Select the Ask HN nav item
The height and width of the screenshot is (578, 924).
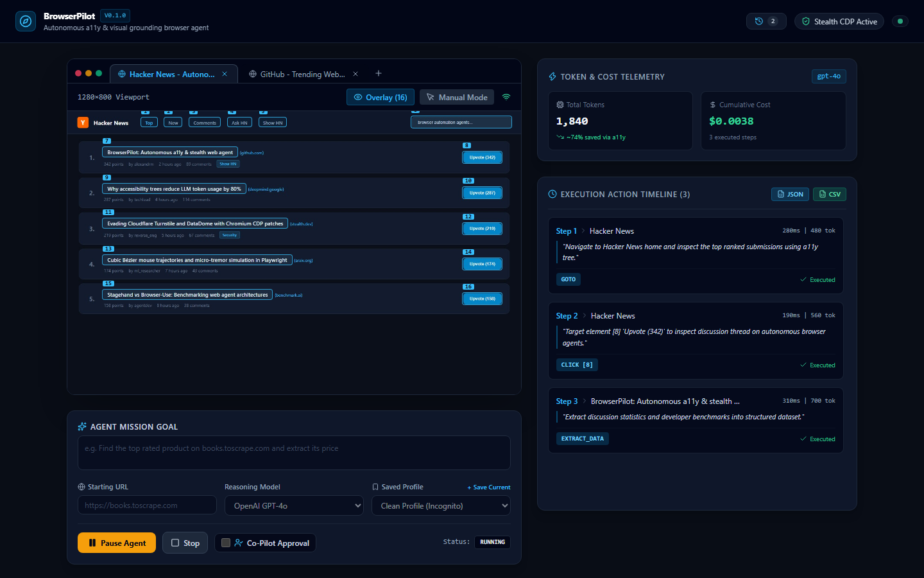tap(239, 123)
